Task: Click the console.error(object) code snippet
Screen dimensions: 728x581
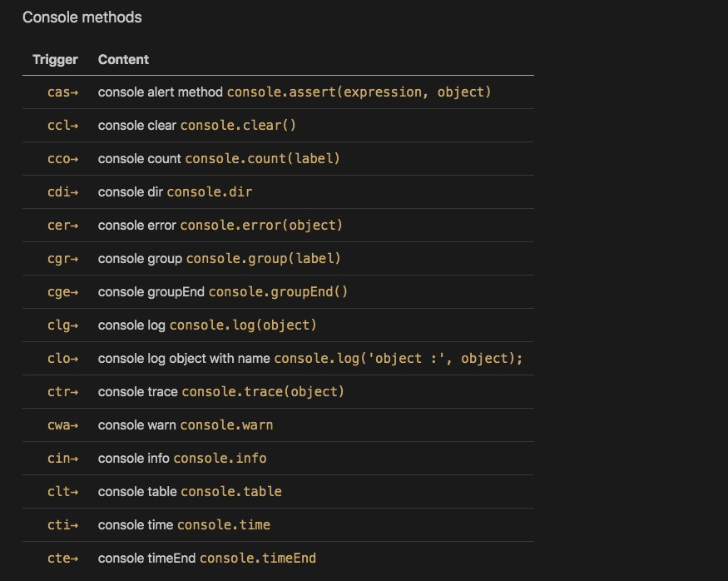Action: click(x=261, y=225)
